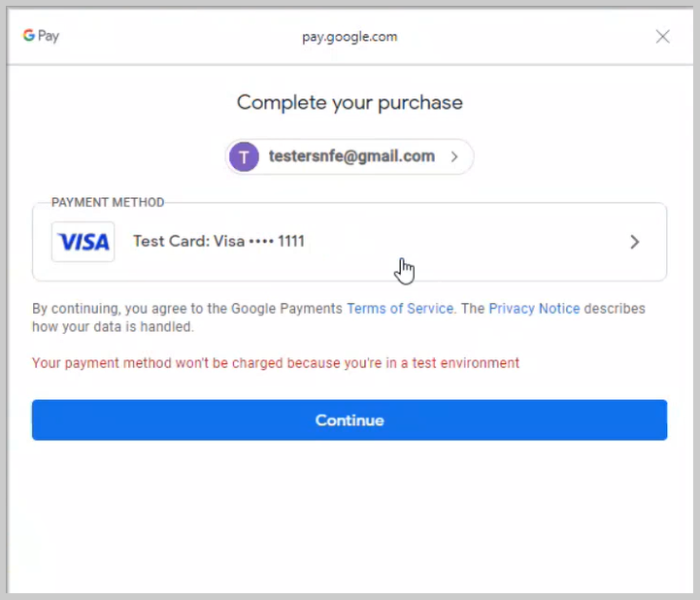Click the Visa card logo
This screenshot has width=700, height=600.
point(83,242)
